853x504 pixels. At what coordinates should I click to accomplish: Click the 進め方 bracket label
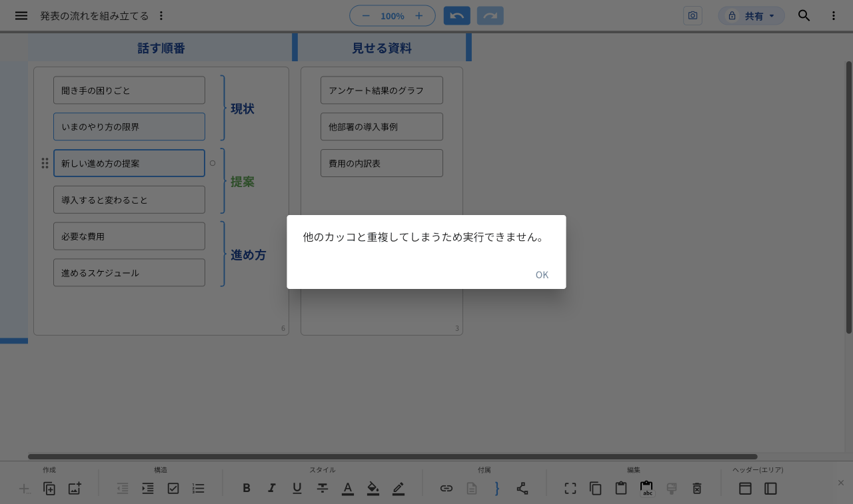coord(249,255)
